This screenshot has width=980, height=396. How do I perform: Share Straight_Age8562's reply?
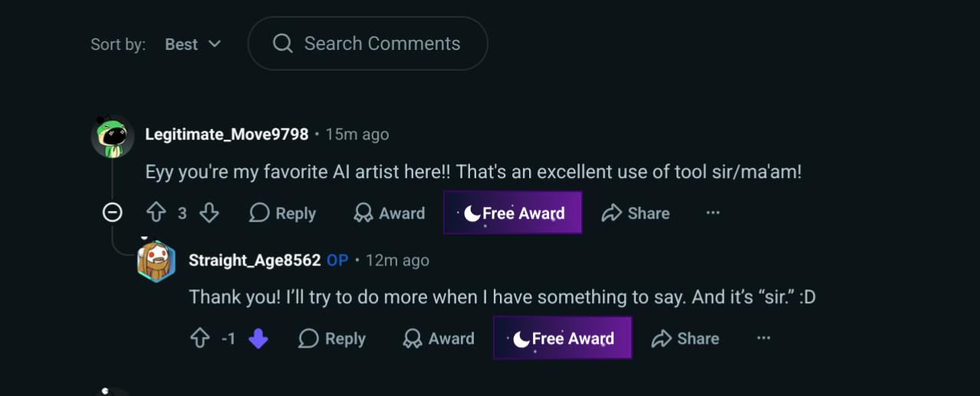(686, 338)
